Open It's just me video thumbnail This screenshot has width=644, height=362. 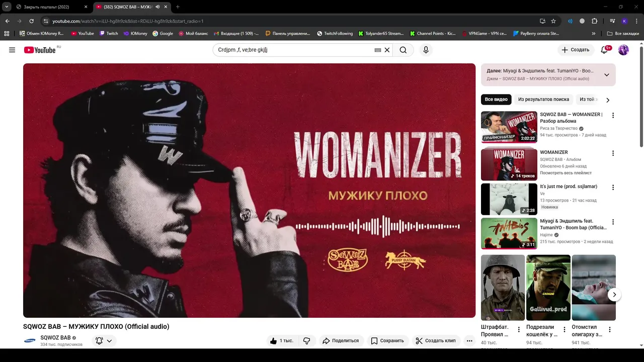[x=509, y=199]
